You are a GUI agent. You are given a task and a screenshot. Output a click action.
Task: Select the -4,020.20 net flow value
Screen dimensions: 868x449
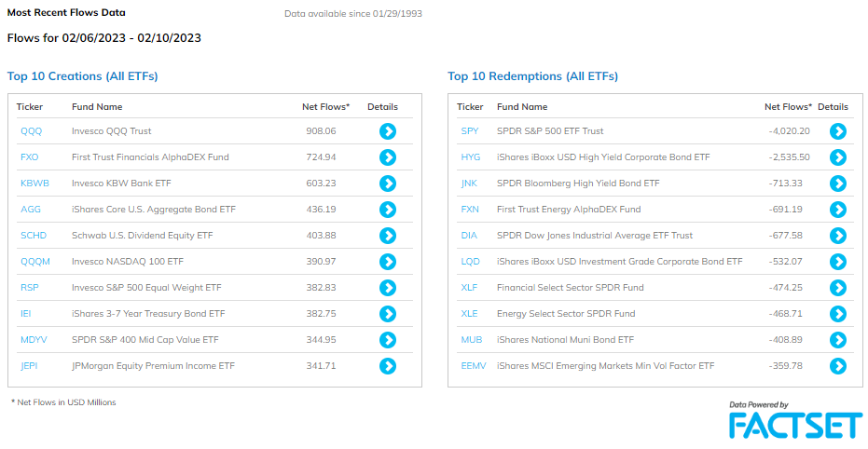(790, 131)
